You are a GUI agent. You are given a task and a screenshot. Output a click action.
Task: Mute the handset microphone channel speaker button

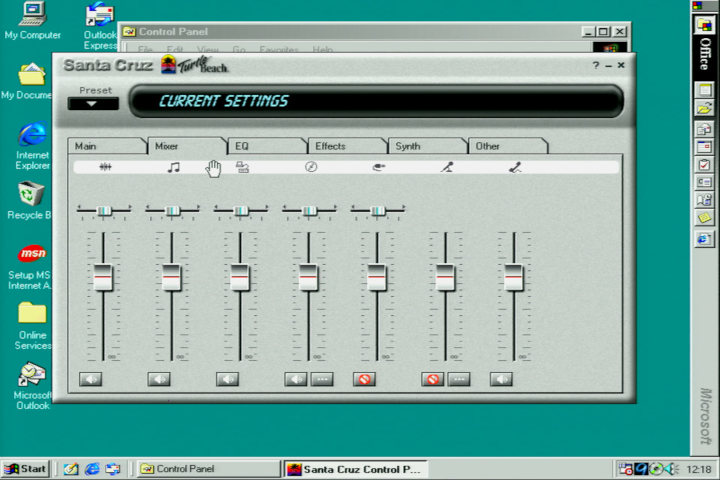[x=501, y=379]
